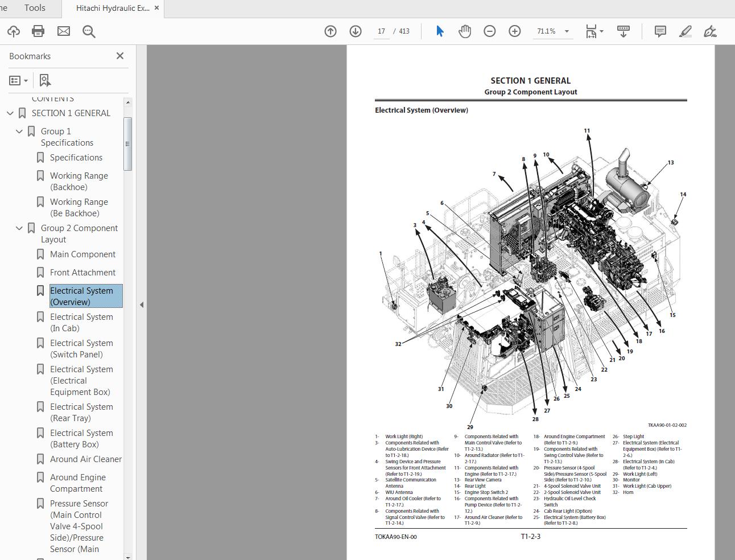The width and height of the screenshot is (735, 560).
Task: Go to previous page with up arrow
Action: tap(331, 31)
